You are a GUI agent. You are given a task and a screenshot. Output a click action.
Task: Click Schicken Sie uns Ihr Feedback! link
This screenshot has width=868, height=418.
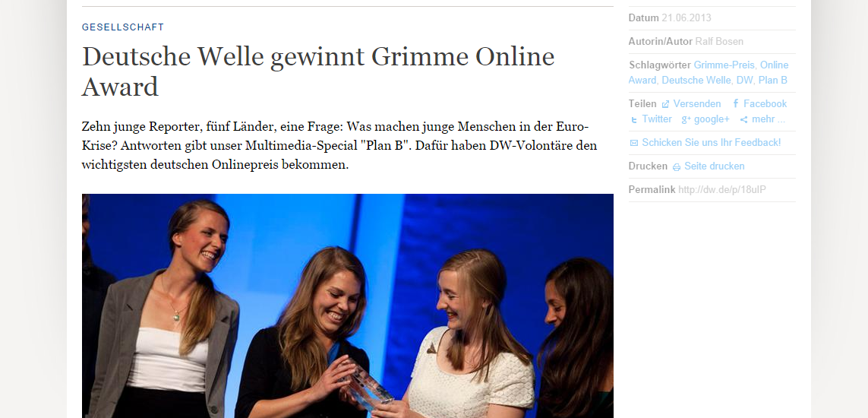click(712, 142)
